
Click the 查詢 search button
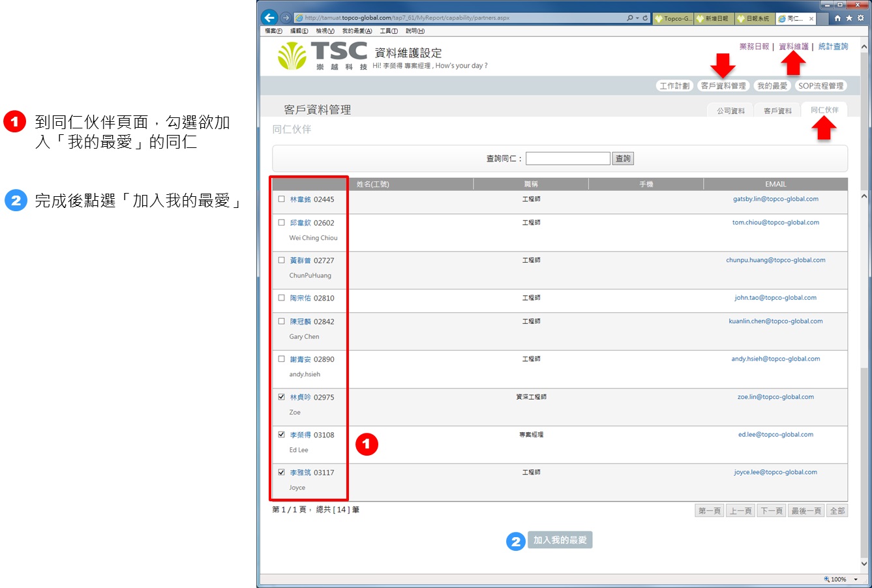coord(623,158)
